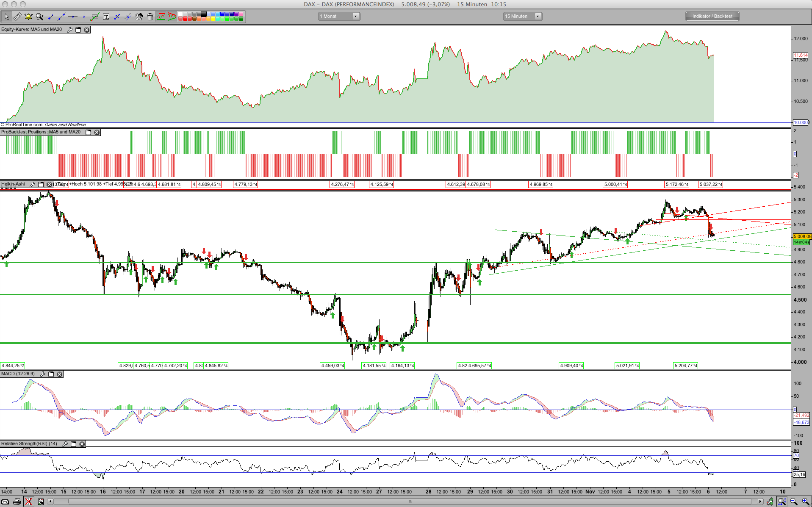Select the vertical line tool

tap(84, 17)
